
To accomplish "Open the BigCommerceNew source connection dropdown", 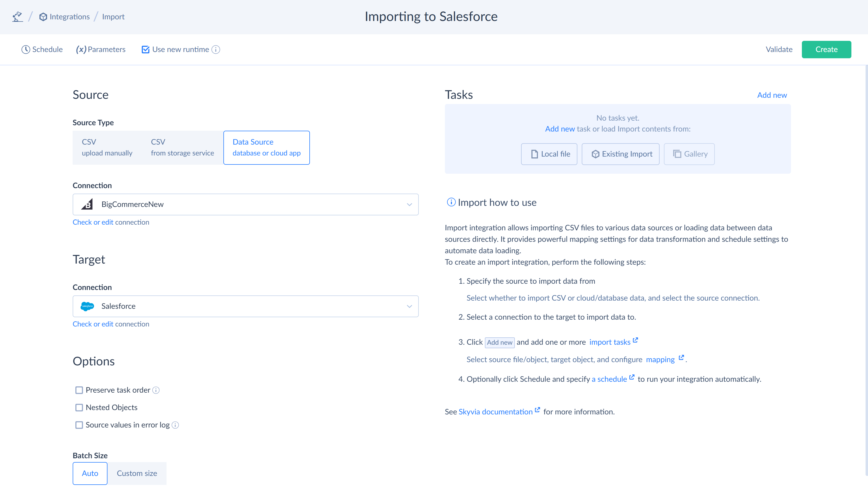I will coord(246,204).
